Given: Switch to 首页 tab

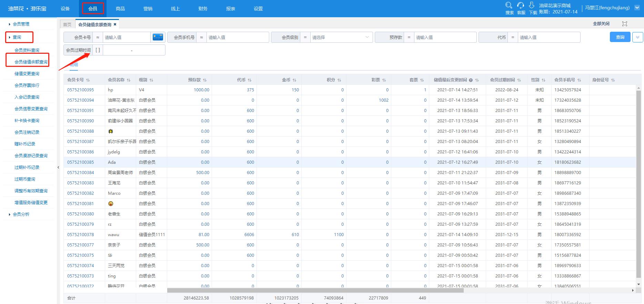Looking at the screenshot, I should click(x=67, y=24).
